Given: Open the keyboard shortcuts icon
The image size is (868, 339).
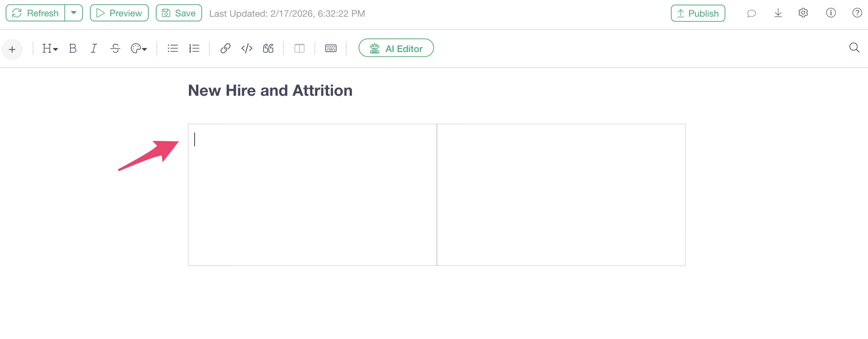Looking at the screenshot, I should (330, 49).
